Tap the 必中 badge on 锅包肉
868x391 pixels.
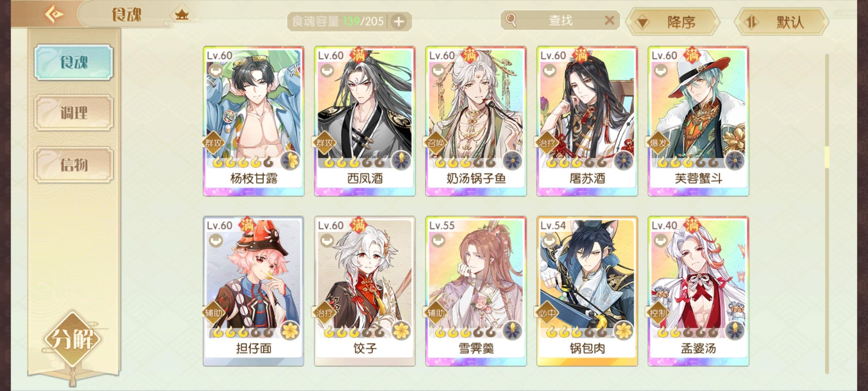[x=547, y=312]
